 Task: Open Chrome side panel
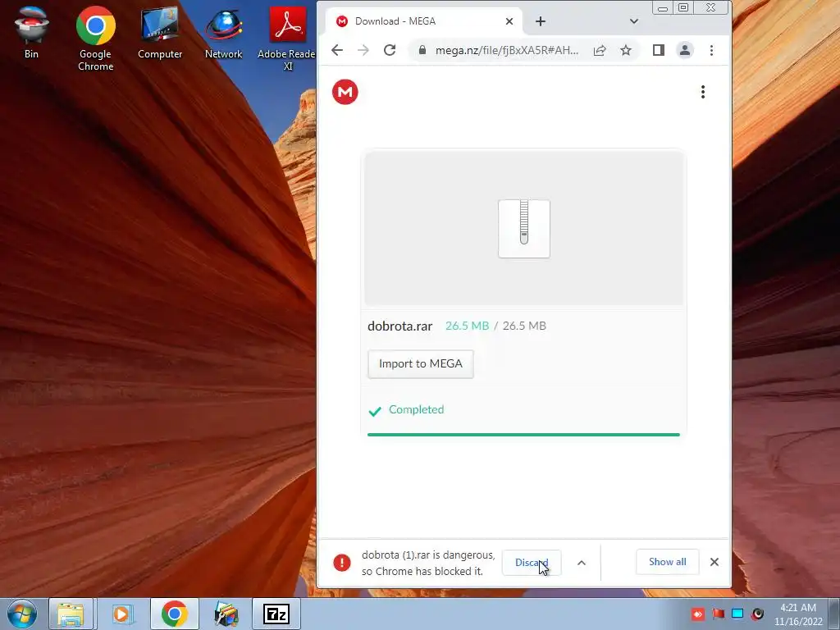659,50
